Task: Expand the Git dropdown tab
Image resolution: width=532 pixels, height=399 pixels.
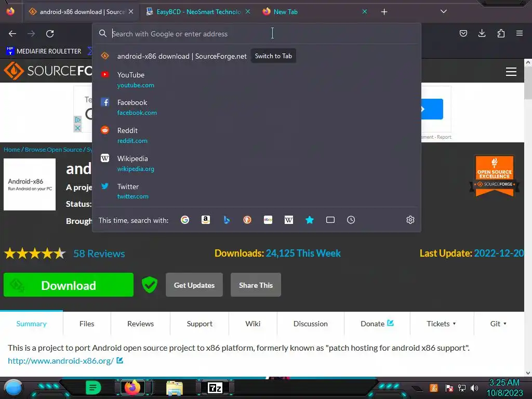Action: [x=498, y=324]
